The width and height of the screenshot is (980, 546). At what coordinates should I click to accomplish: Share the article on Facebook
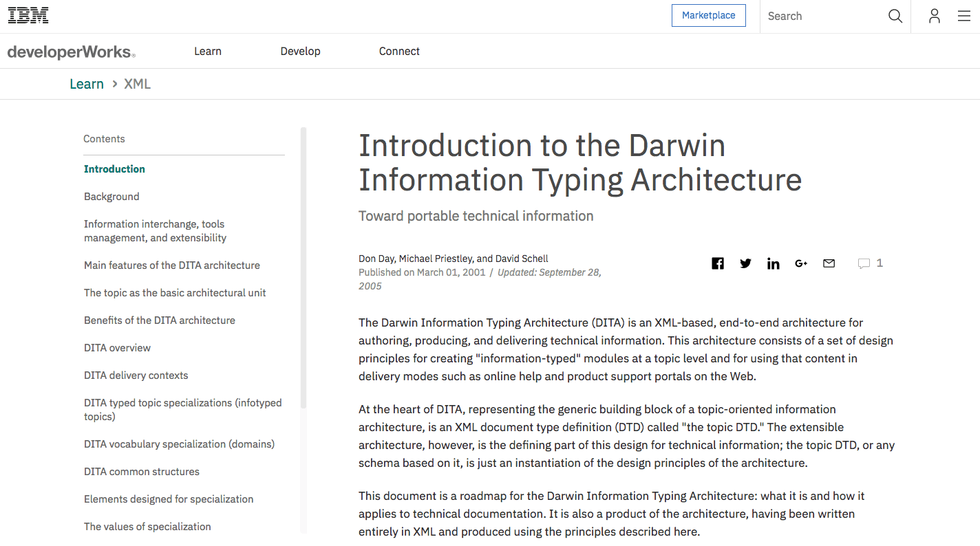click(718, 263)
